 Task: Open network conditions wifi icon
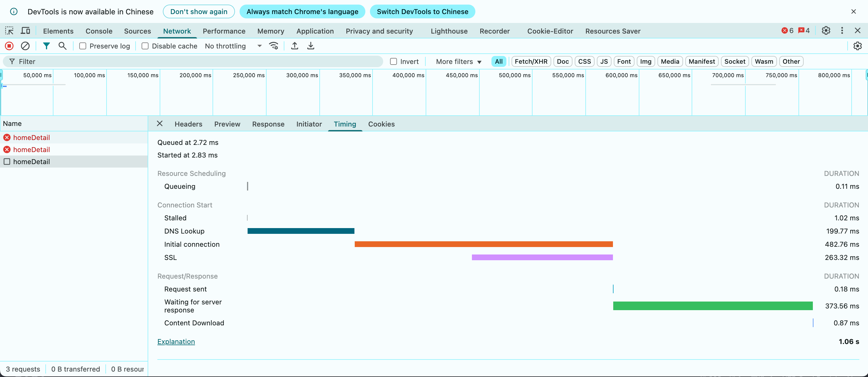274,46
